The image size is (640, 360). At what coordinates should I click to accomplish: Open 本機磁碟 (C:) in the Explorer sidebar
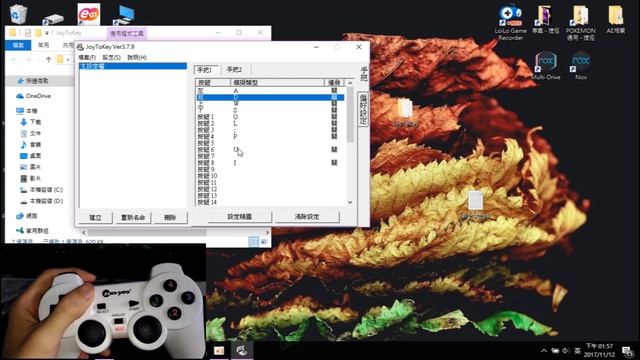(x=46, y=190)
